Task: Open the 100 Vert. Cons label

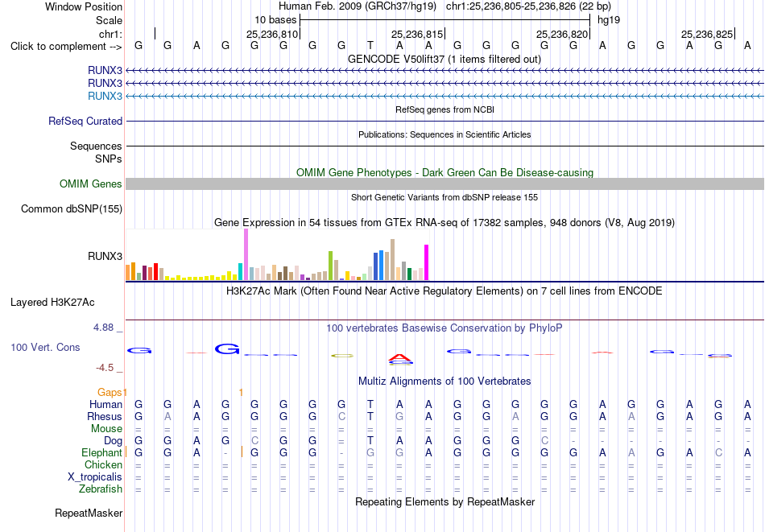Action: click(x=45, y=347)
